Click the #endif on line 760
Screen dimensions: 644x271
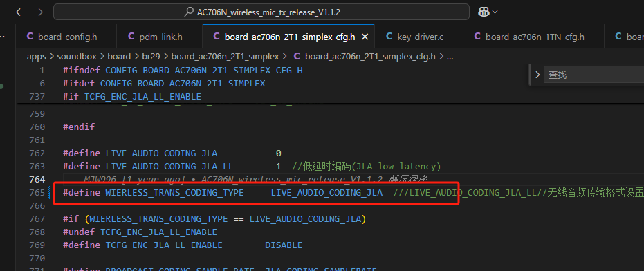point(79,127)
